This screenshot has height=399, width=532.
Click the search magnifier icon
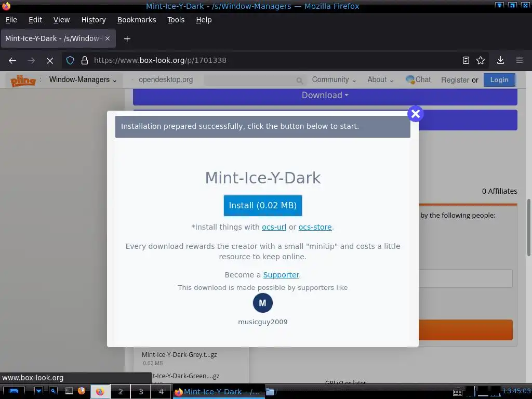(299, 81)
